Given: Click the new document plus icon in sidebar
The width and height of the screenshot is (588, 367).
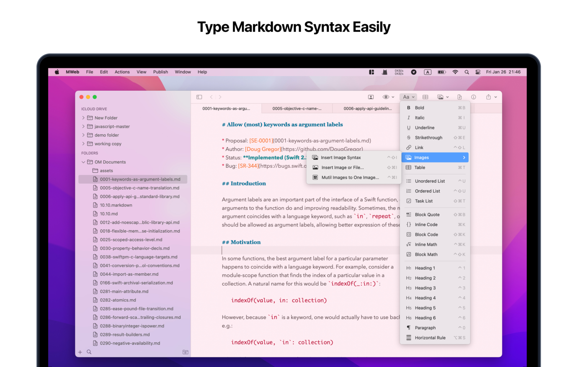Looking at the screenshot, I should [x=80, y=352].
